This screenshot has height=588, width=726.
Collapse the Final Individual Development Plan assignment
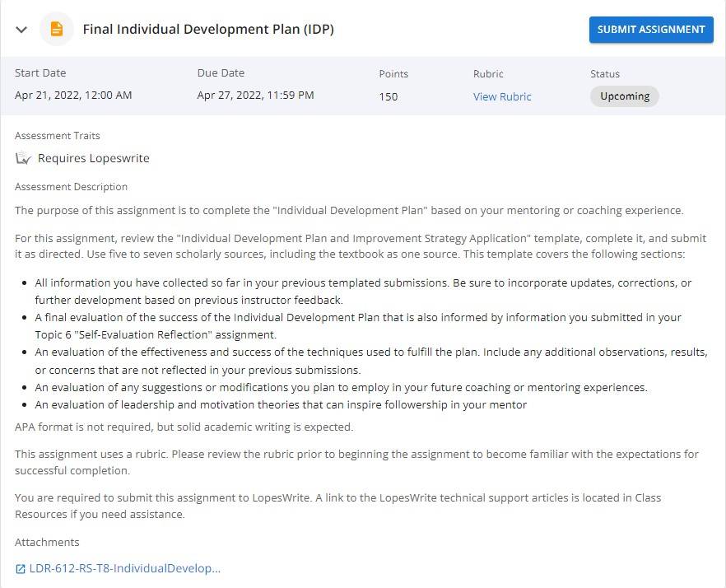tap(21, 30)
